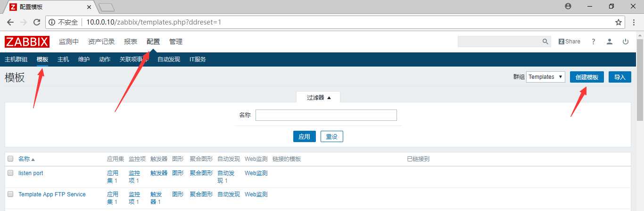Open Chrome menu three dots
Image resolution: width=644 pixels, height=211 pixels.
(634, 22)
